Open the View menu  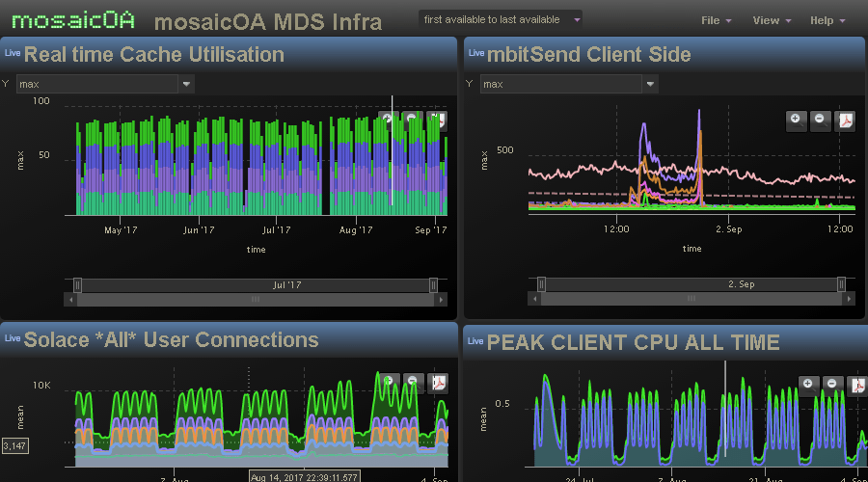pyautogui.click(x=772, y=20)
